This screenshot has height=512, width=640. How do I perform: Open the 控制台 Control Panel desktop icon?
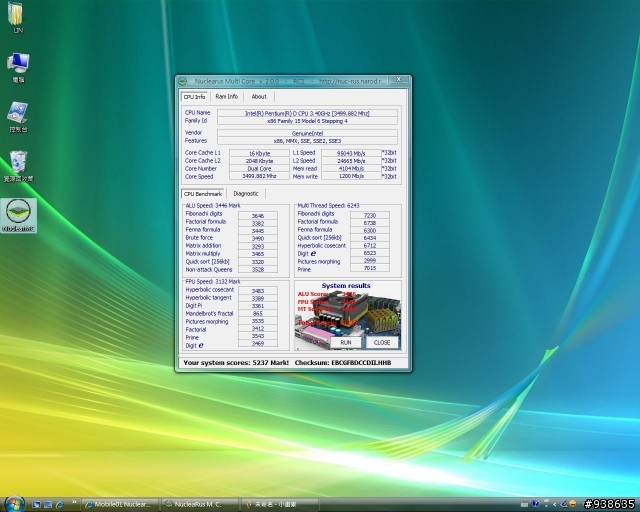coord(18,118)
